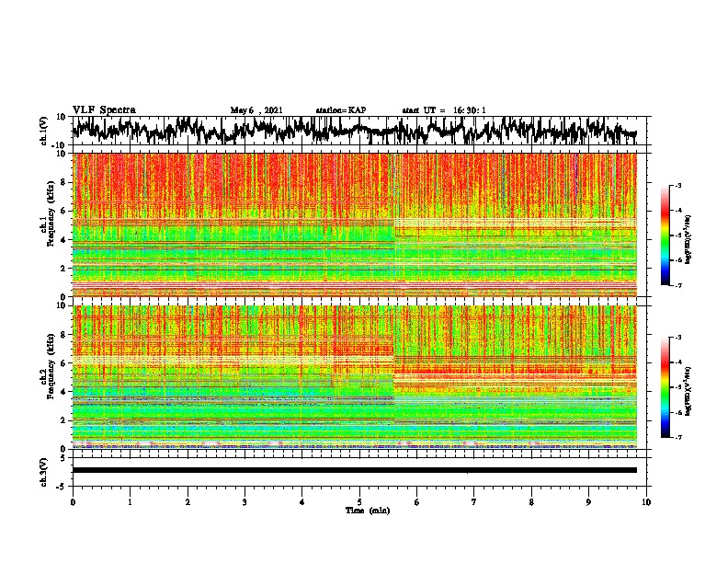Click the "10" tick on Time axis
The height and width of the screenshot is (563, 728).
(x=646, y=502)
